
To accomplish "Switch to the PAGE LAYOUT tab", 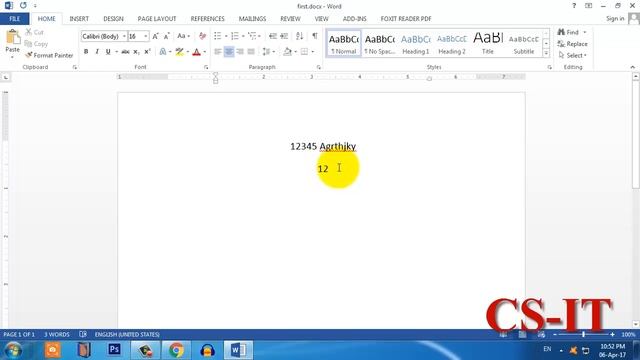I will pyautogui.click(x=157, y=19).
